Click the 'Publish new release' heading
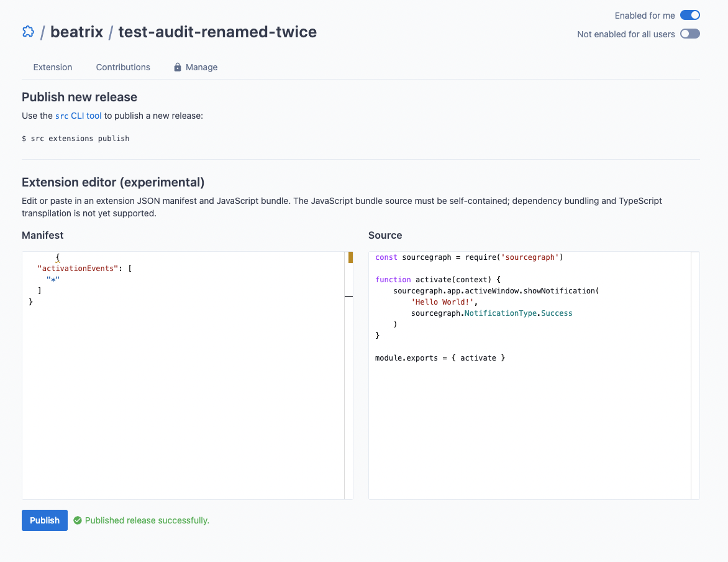The height and width of the screenshot is (562, 728). 80,97
